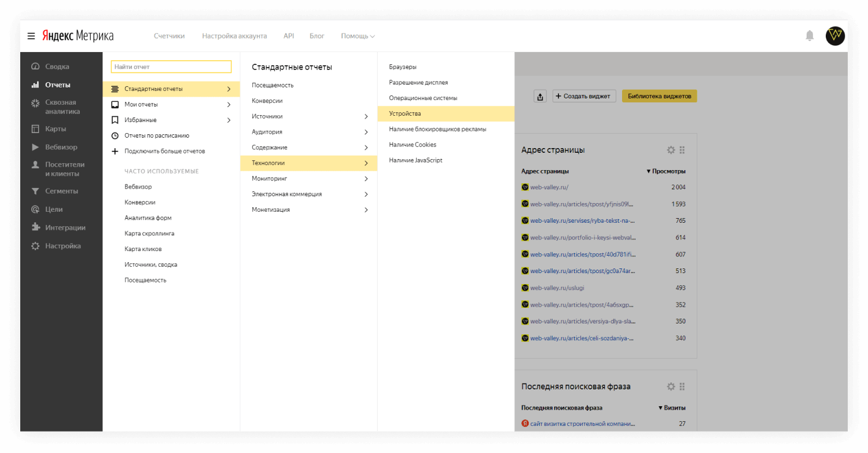868x453 pixels.
Task: Click the Мои отчеты icon
Action: 115,105
